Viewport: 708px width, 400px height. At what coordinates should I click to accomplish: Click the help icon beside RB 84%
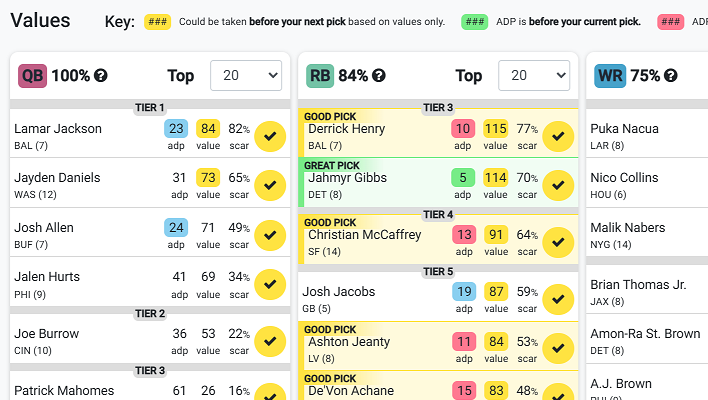pyautogui.click(x=379, y=76)
